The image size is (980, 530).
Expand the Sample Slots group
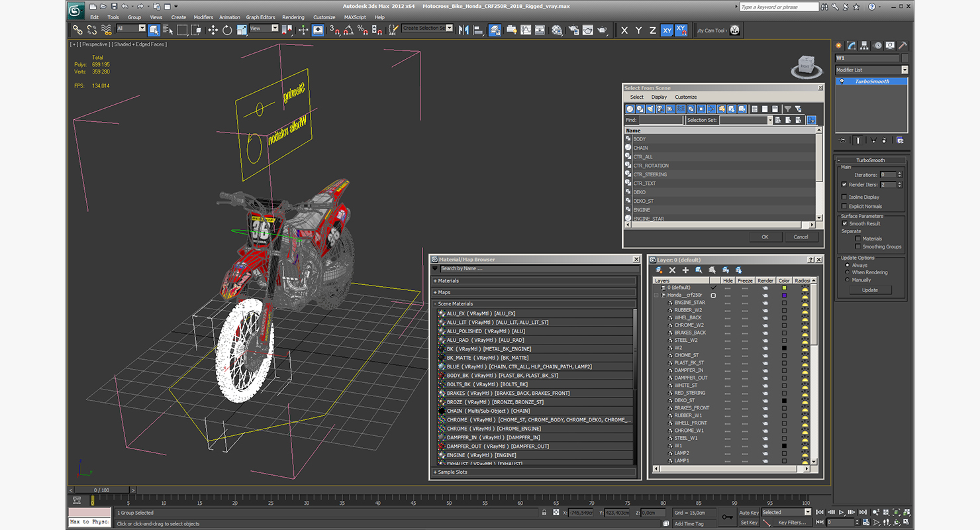[533, 472]
